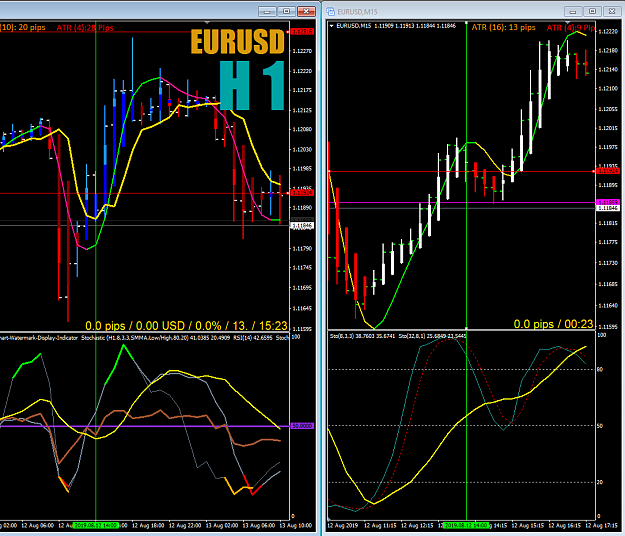Click the Stochastic (H1,8,3,3,SMMA) indicator label

(x=156, y=338)
